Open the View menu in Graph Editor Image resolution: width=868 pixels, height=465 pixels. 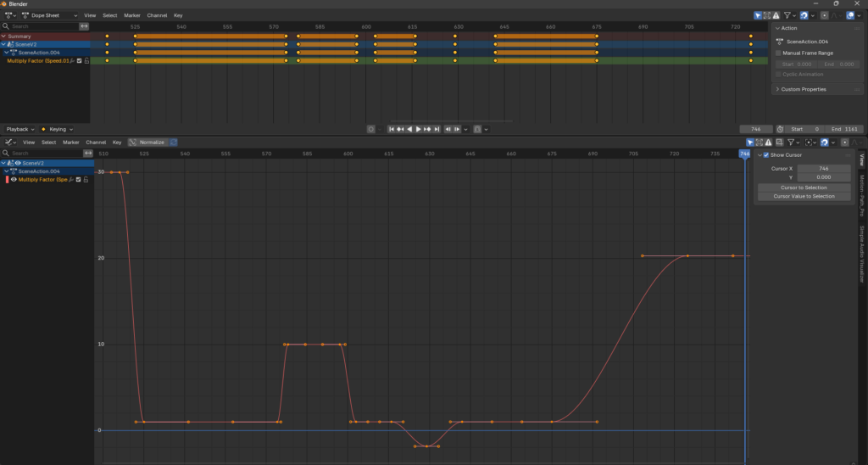coord(29,143)
